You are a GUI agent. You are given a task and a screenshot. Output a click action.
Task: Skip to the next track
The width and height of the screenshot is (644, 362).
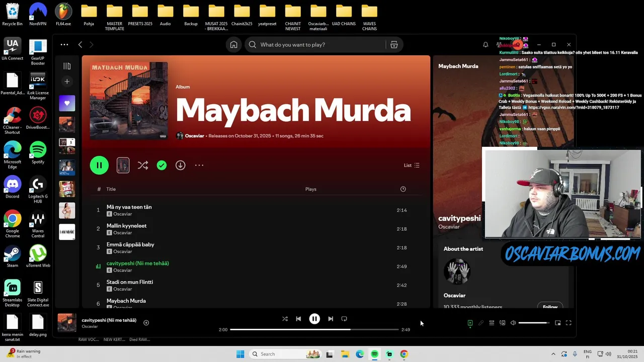click(331, 319)
